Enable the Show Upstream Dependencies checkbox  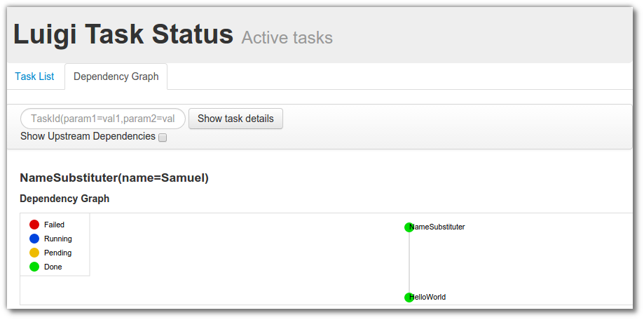163,138
